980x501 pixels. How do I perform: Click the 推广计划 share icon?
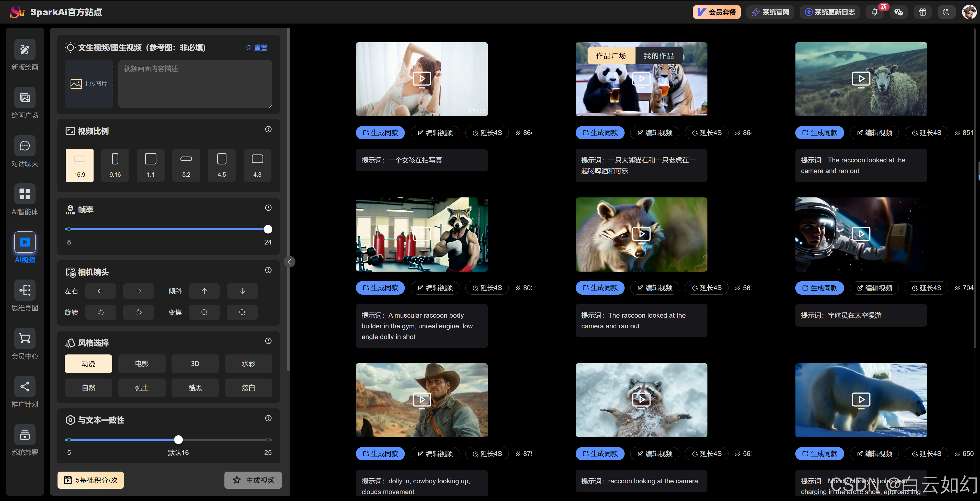25,387
